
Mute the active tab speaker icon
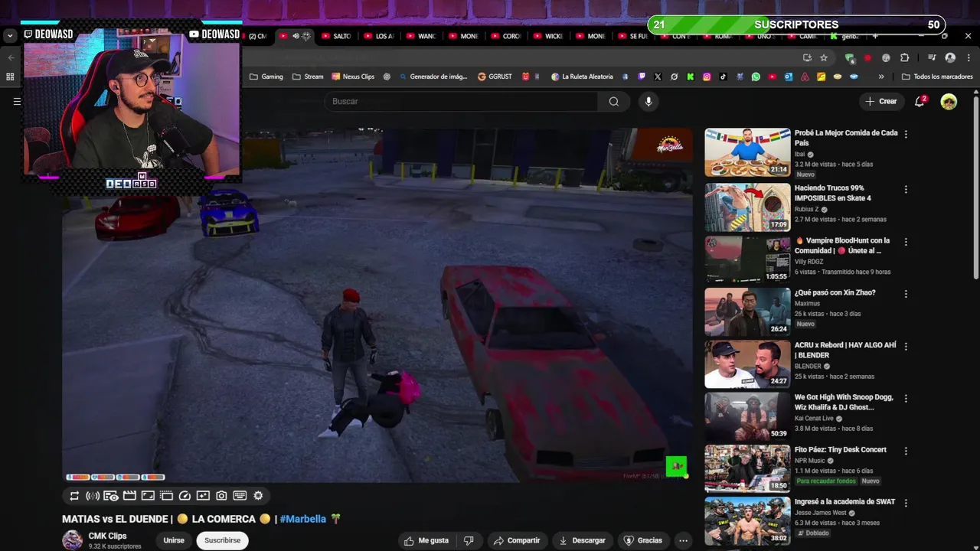(x=296, y=36)
